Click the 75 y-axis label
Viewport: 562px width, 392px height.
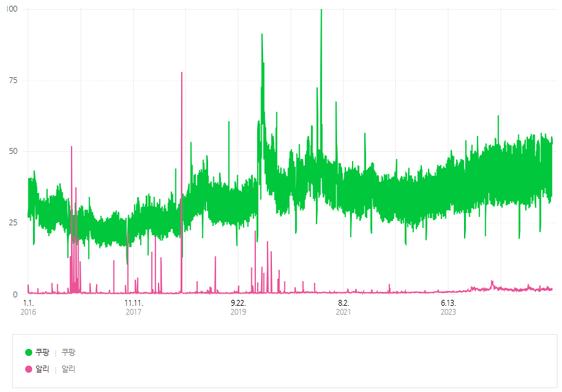tap(14, 80)
